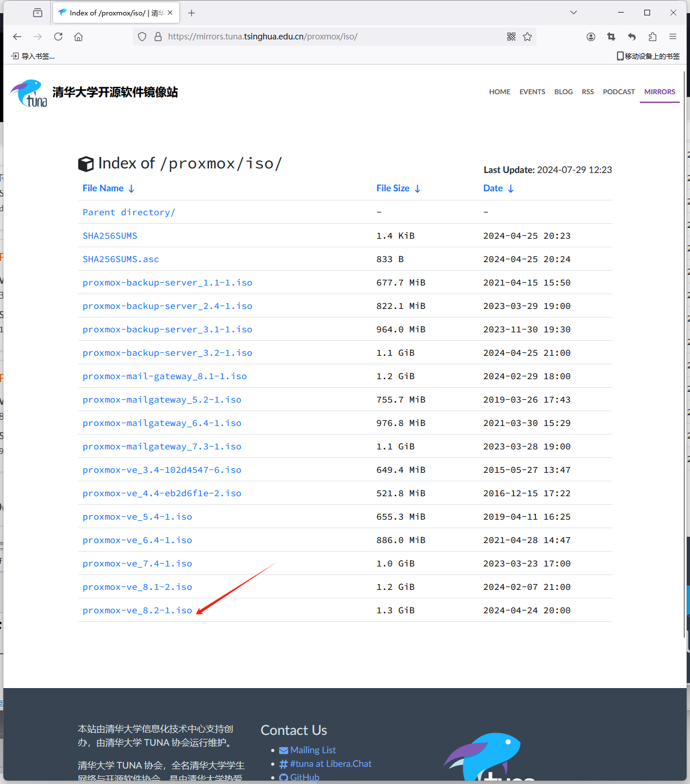
Task: Open the tab overview icon left of the tab
Action: 38,13
